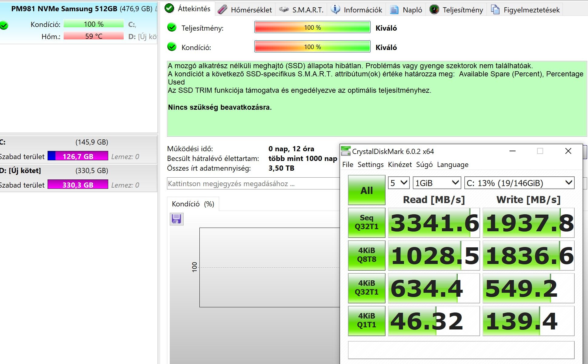The height and width of the screenshot is (364, 588).
Task: Click the green checkmark icon on Áttekintés tab
Action: coord(169,8)
